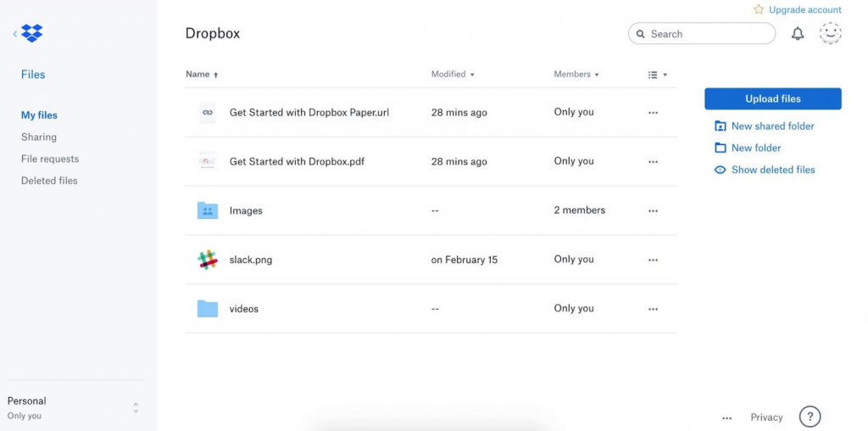Open more options for Dropbox Paper.url row

click(654, 113)
